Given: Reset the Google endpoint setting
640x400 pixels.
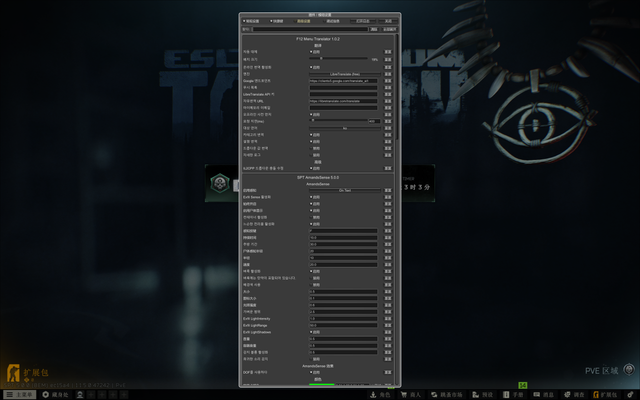Looking at the screenshot, I should tap(388, 81).
